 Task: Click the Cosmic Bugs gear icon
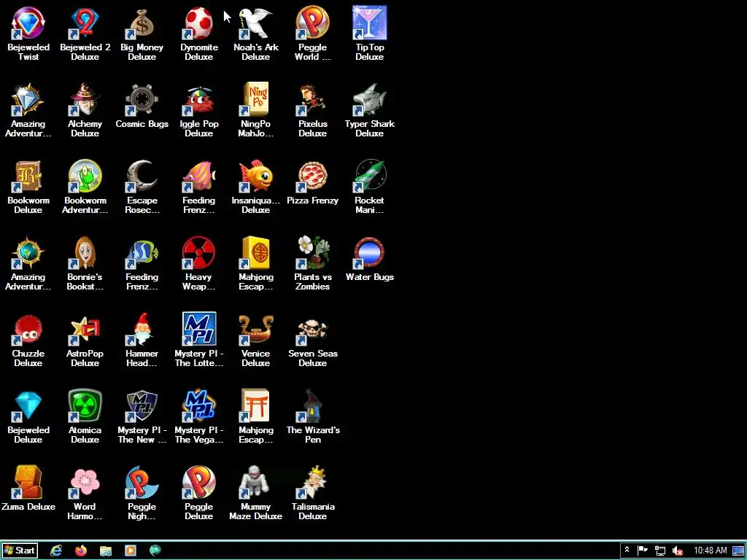pyautogui.click(x=142, y=99)
